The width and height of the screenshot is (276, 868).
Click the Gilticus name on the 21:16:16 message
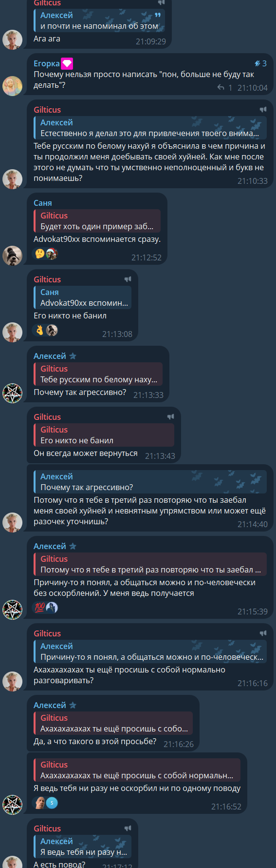point(47,633)
